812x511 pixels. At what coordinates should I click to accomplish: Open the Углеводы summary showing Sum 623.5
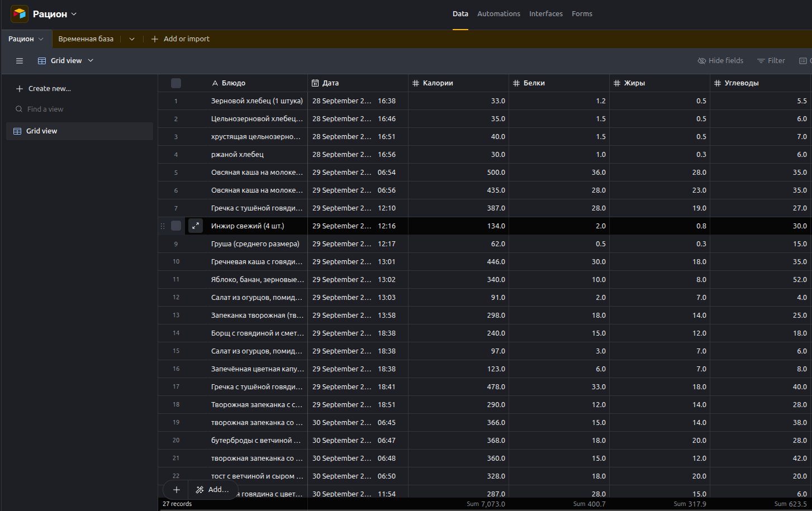761,504
